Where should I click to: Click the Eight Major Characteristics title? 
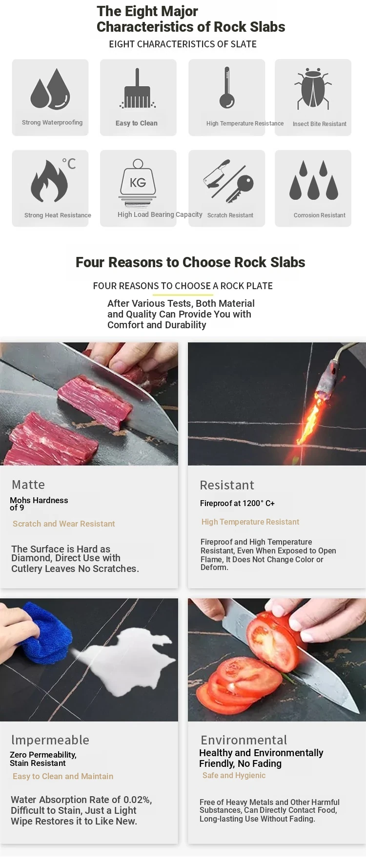(191, 19)
